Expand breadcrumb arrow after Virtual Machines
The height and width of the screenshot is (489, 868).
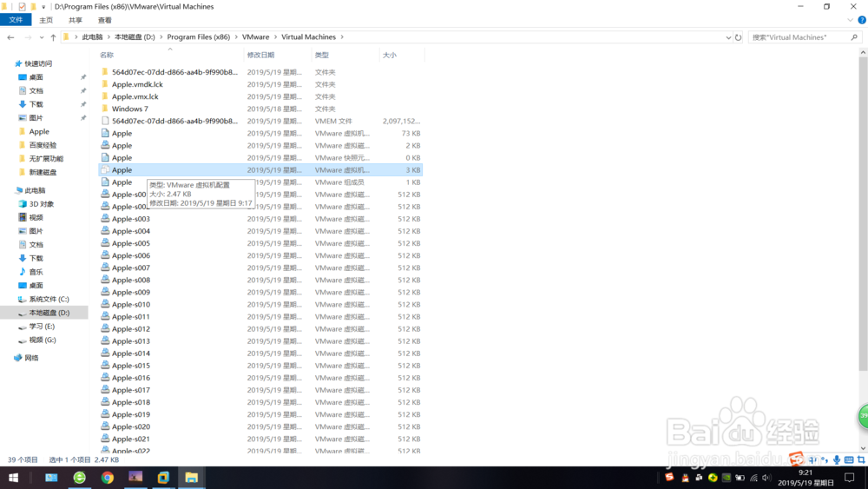342,37
